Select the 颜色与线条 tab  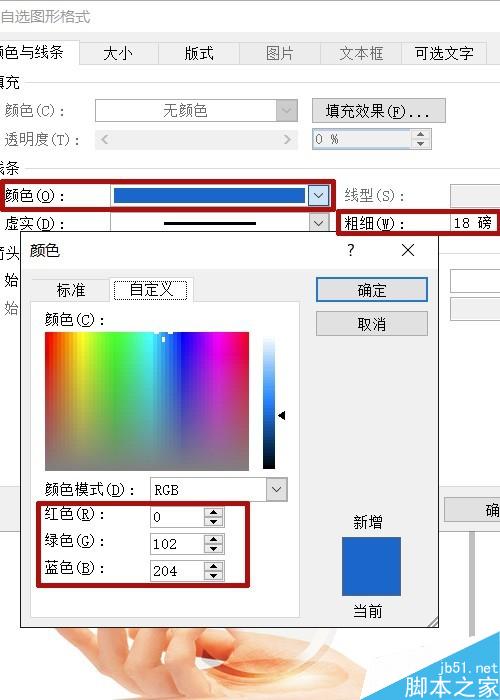coord(38,53)
